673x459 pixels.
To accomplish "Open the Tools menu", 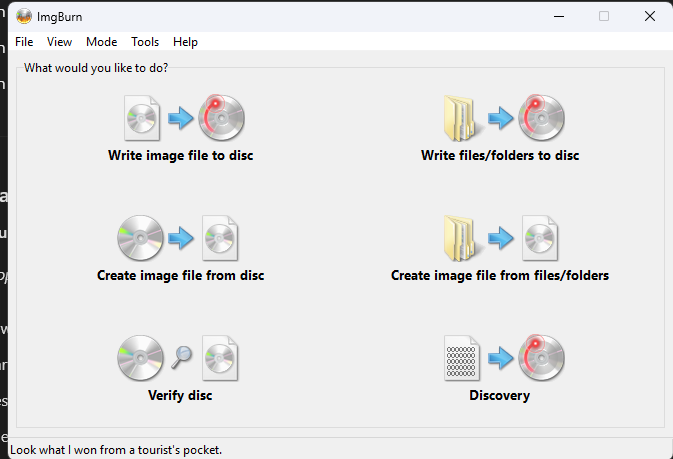I will coord(145,42).
